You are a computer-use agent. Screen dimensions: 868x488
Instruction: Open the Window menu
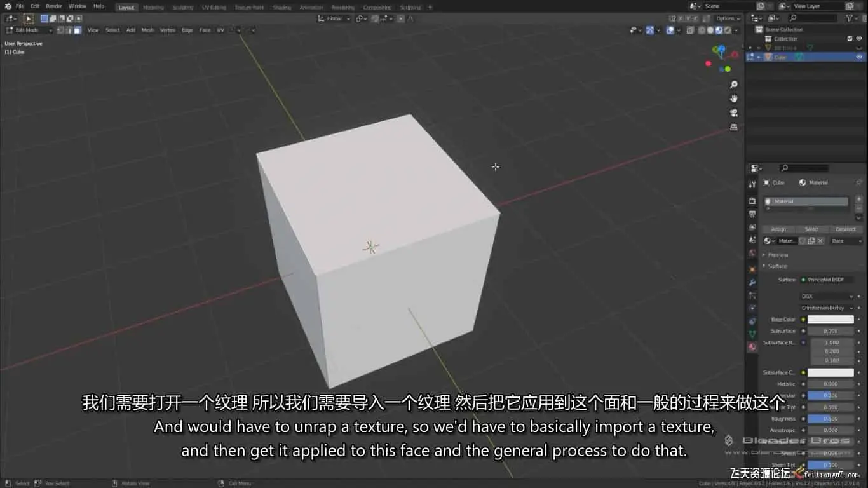tap(78, 6)
